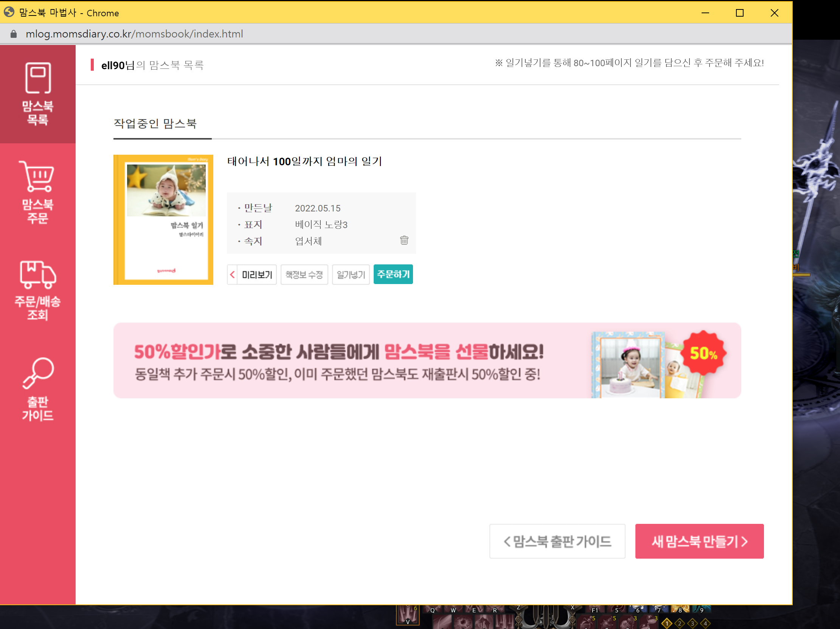Go to 맘스북 출판 가이드 button

(x=557, y=541)
